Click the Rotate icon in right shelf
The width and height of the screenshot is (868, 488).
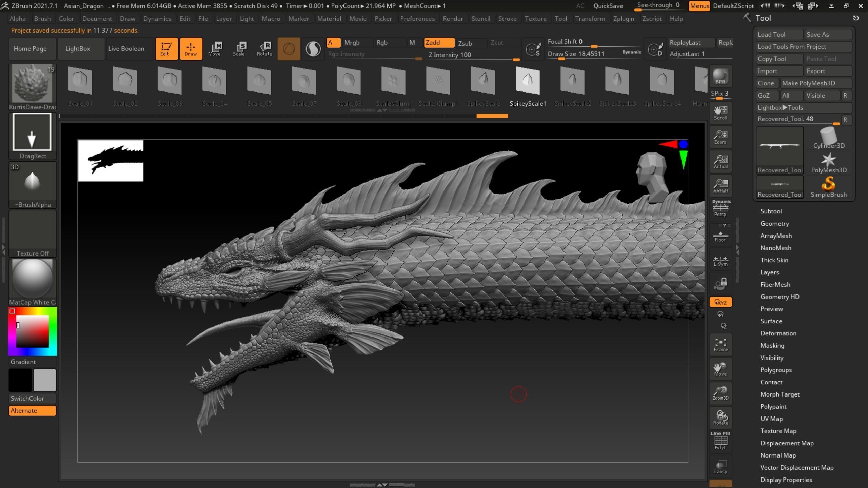[x=721, y=418]
